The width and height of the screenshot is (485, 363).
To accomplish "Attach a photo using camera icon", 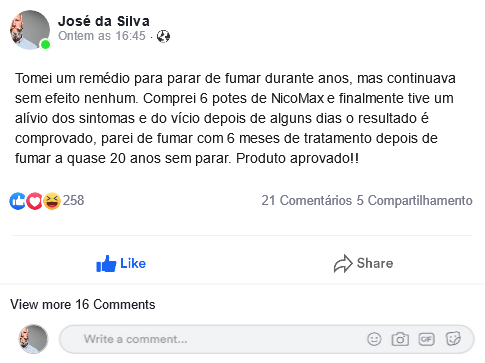I will [400, 339].
